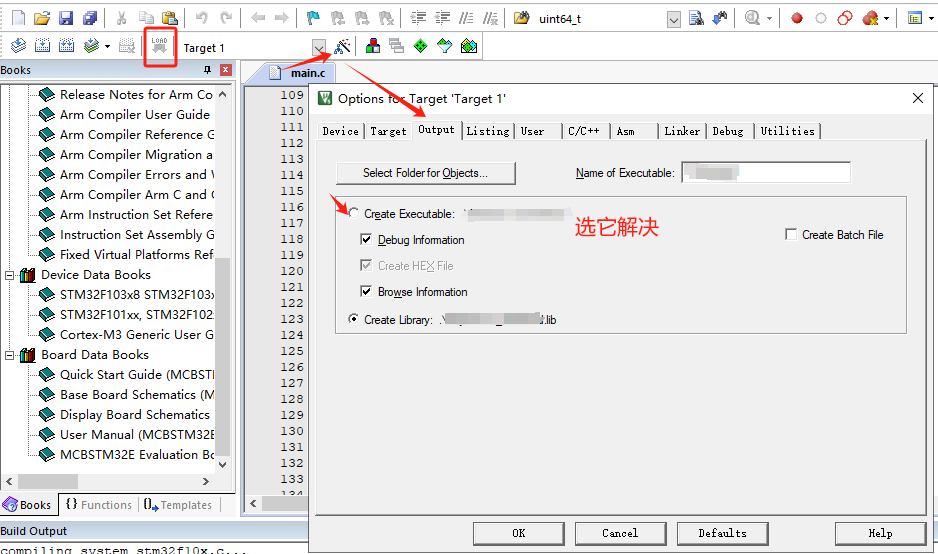938x554 pixels.
Task: Select the Create Library radio button
Action: (x=354, y=319)
